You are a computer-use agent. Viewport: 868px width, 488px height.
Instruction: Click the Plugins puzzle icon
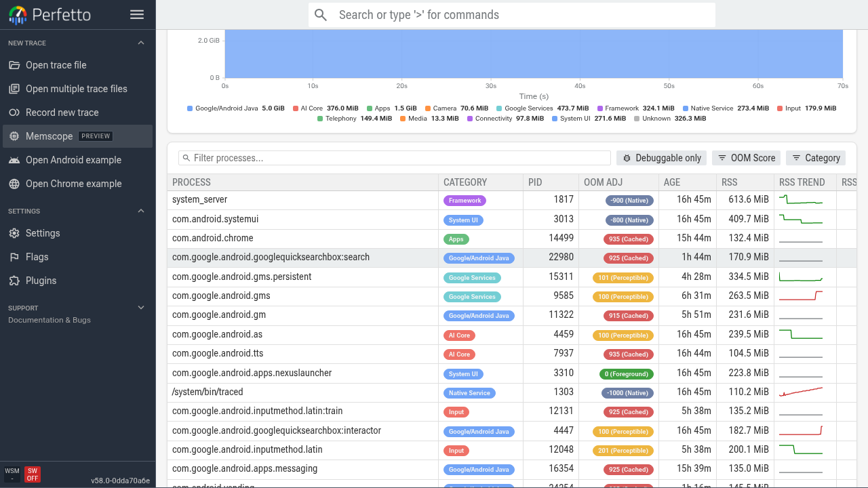[x=14, y=281]
